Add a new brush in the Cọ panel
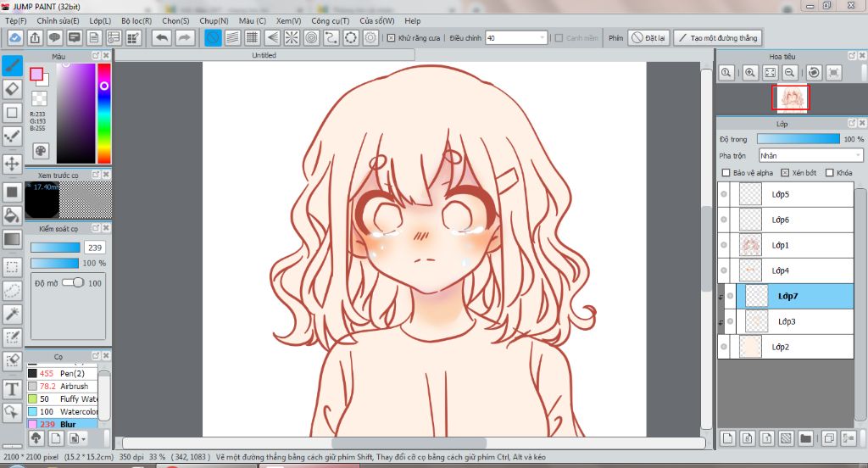The height and width of the screenshot is (468, 868). pyautogui.click(x=56, y=438)
